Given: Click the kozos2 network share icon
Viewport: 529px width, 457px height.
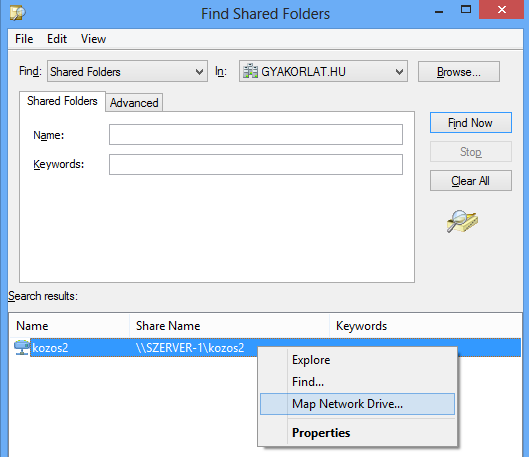Looking at the screenshot, I should tap(21, 347).
